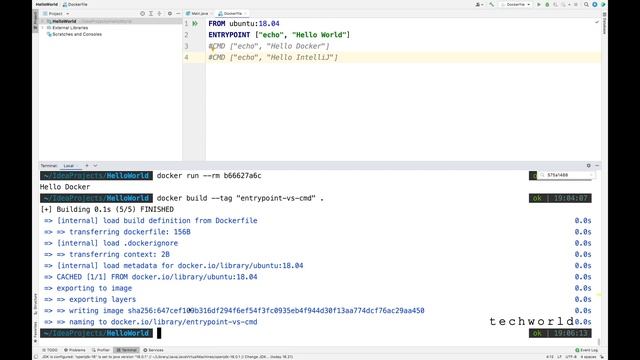The image size is (640, 360).
Task: Click the expand all icon in Project panel
Action: [x=151, y=13]
